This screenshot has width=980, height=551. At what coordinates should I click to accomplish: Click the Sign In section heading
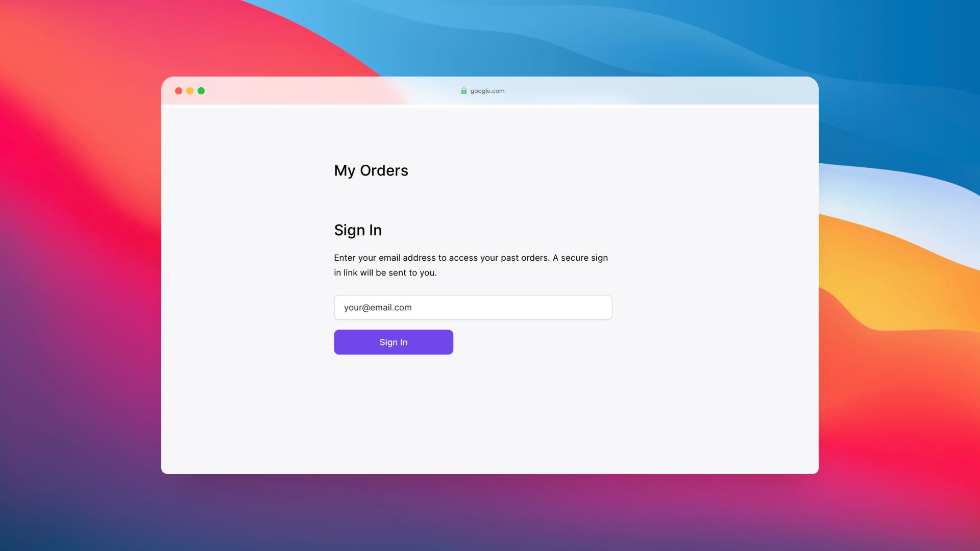tap(358, 230)
